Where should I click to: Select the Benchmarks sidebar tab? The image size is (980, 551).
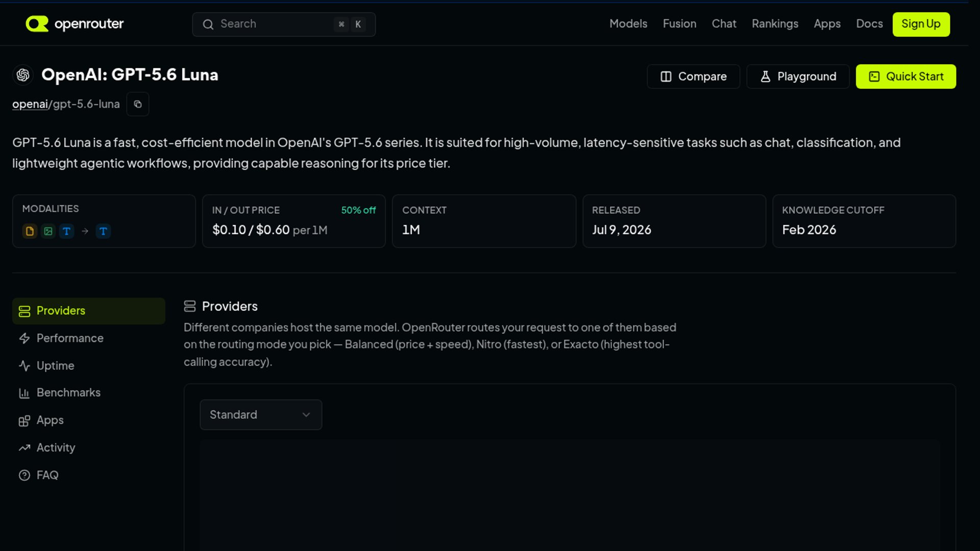(x=89, y=393)
